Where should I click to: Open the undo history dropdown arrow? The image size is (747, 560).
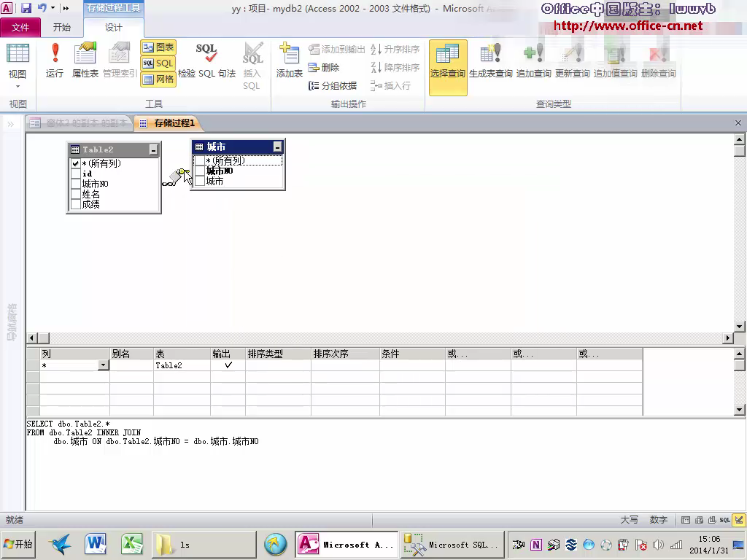tap(53, 8)
